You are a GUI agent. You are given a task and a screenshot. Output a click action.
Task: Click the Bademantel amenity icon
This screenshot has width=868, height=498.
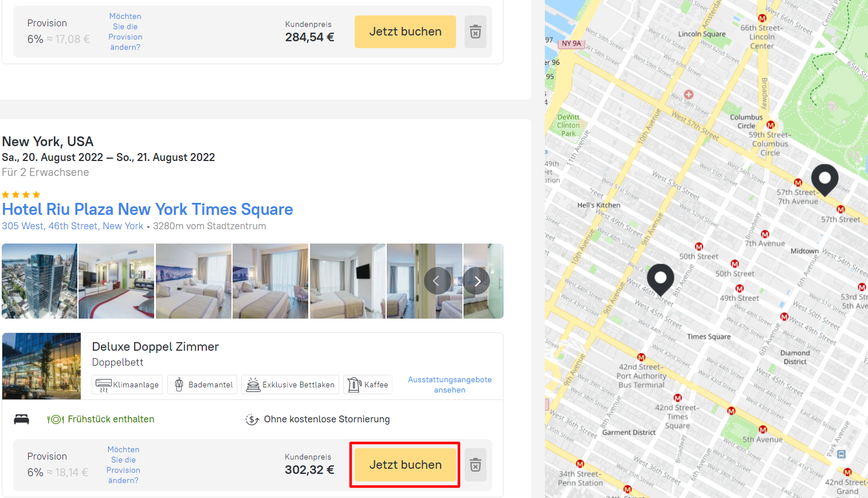179,385
